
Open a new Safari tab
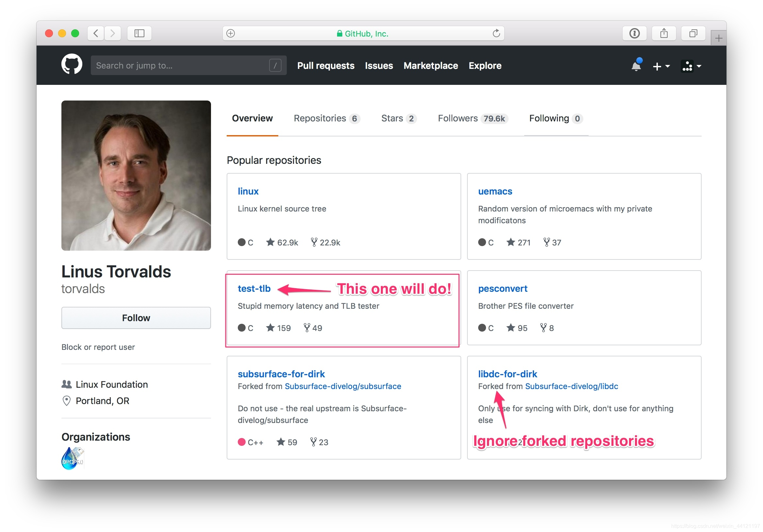719,38
